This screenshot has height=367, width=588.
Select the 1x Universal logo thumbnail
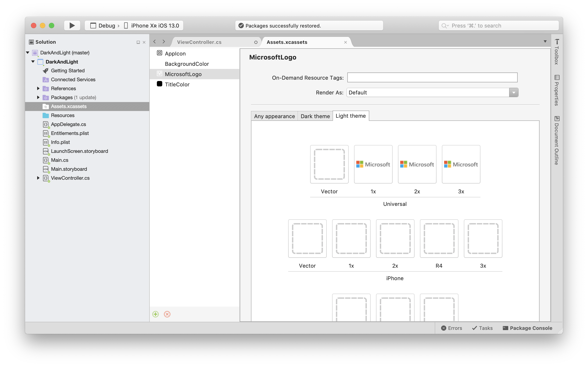(373, 164)
